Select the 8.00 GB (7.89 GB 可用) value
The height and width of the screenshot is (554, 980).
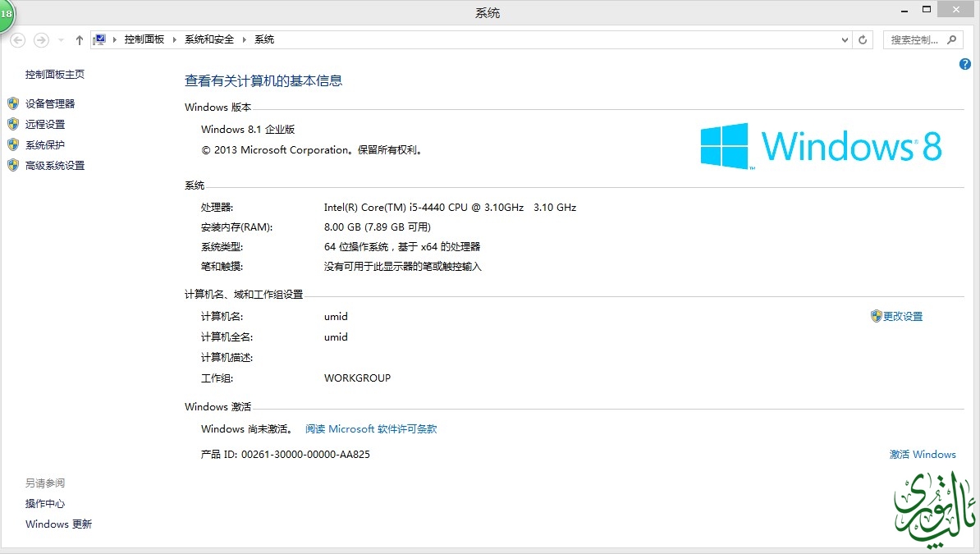click(378, 227)
